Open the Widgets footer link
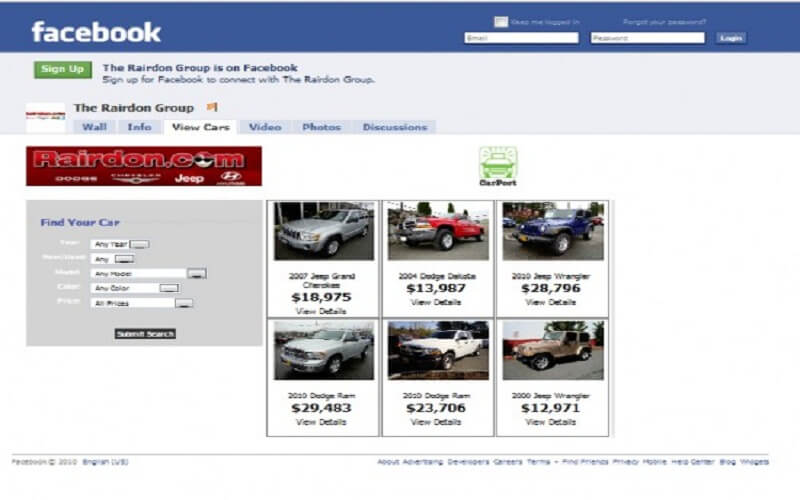The image size is (800, 500). [x=754, y=462]
